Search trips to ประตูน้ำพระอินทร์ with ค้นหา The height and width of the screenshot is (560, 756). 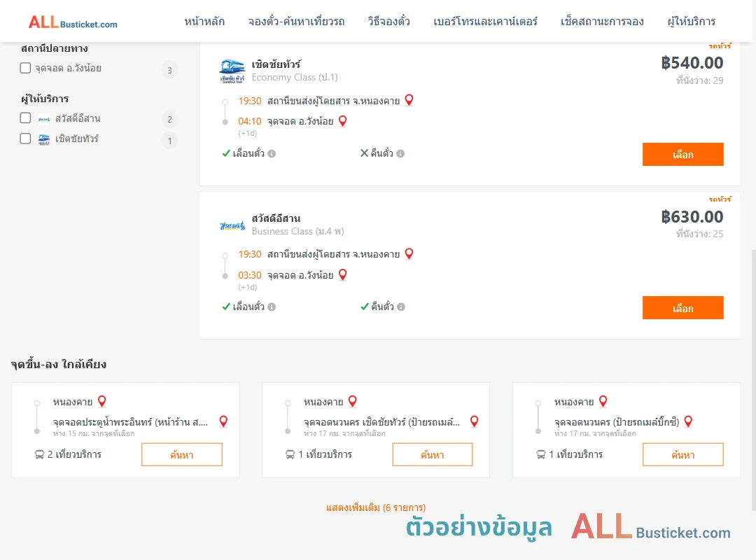click(x=182, y=454)
